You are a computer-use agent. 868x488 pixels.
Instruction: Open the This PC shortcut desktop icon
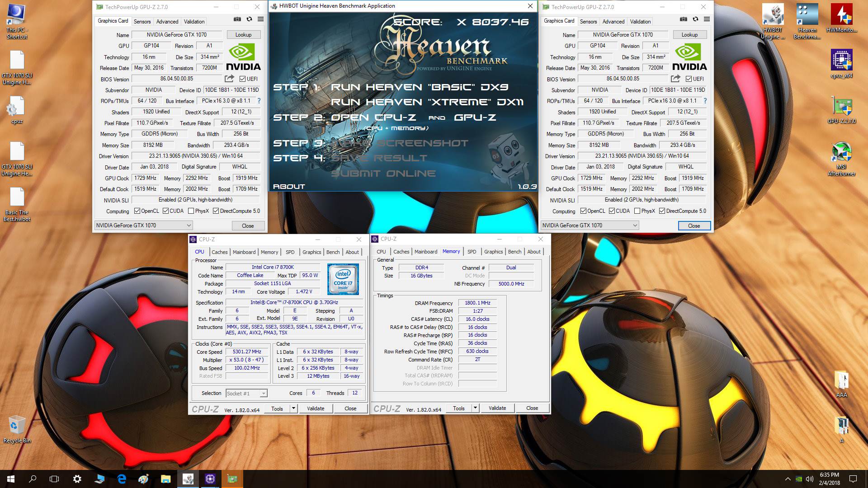click(17, 21)
